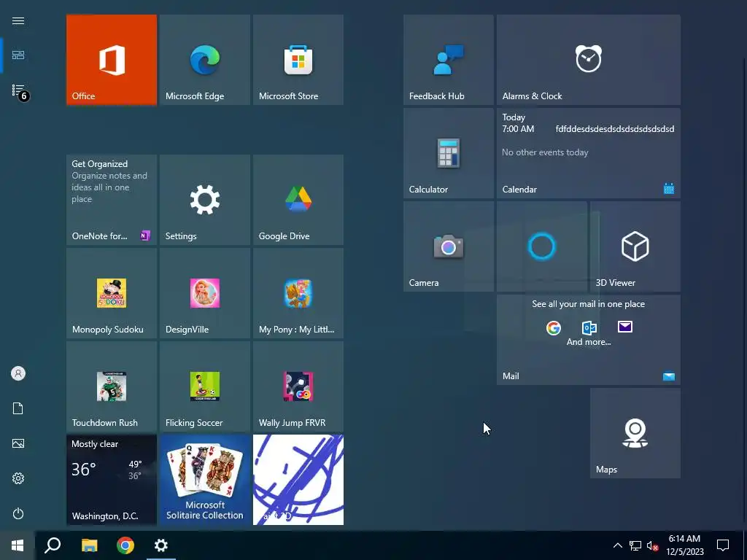Open Pictures from Start sidebar

point(18,443)
